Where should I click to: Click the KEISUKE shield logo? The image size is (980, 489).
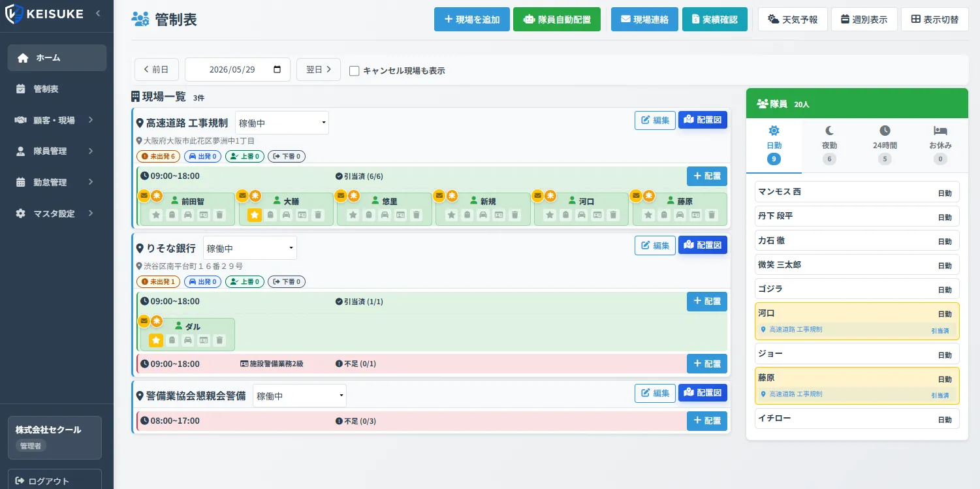pyautogui.click(x=14, y=14)
